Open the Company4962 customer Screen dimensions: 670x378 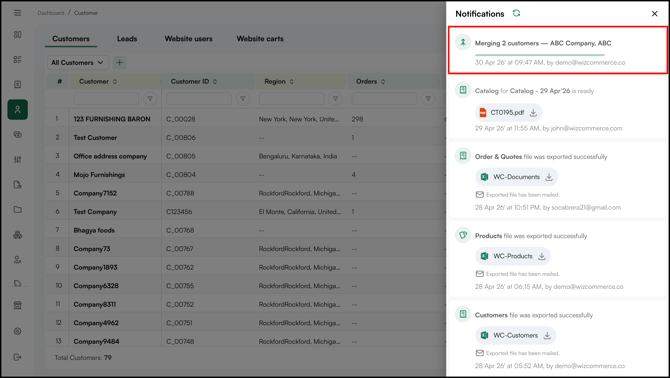click(x=96, y=323)
